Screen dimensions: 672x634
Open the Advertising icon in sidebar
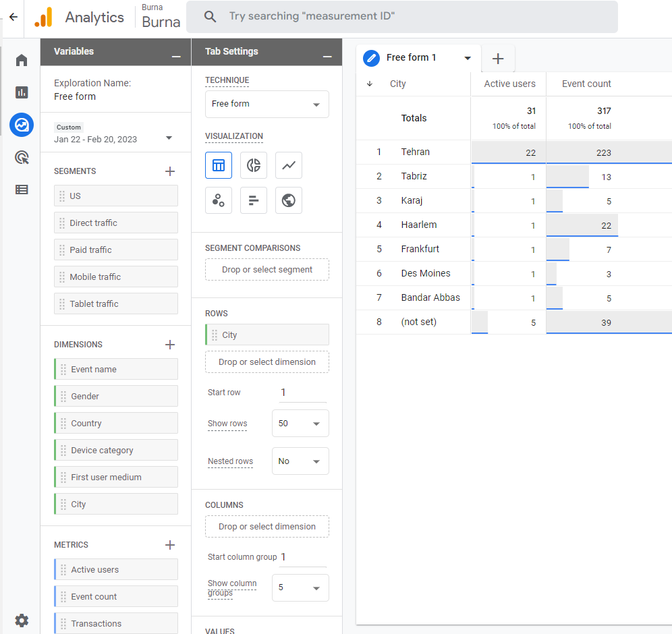pyautogui.click(x=22, y=157)
